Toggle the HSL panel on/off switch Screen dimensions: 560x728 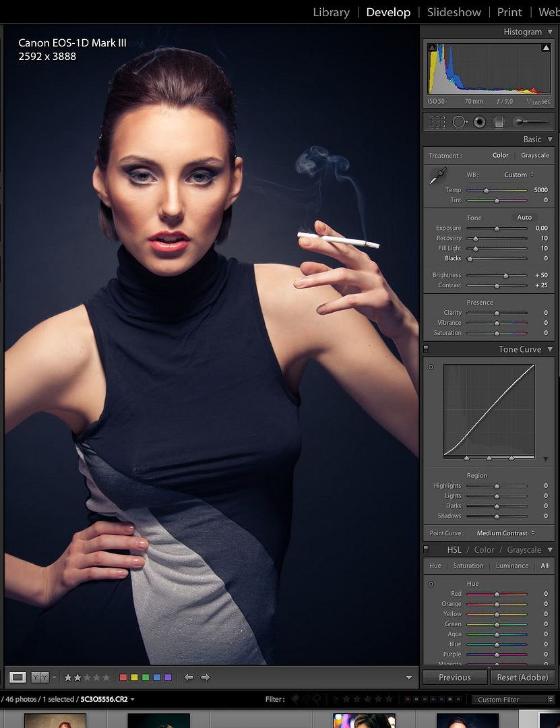point(426,549)
